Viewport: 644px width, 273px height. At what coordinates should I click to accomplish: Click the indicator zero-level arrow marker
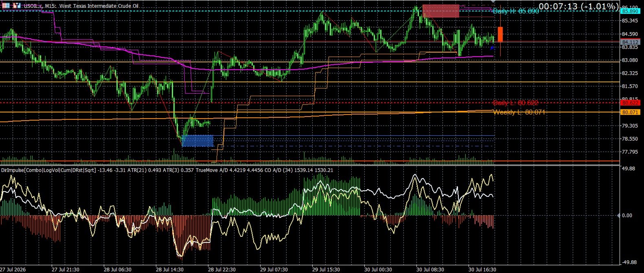(x=619, y=216)
